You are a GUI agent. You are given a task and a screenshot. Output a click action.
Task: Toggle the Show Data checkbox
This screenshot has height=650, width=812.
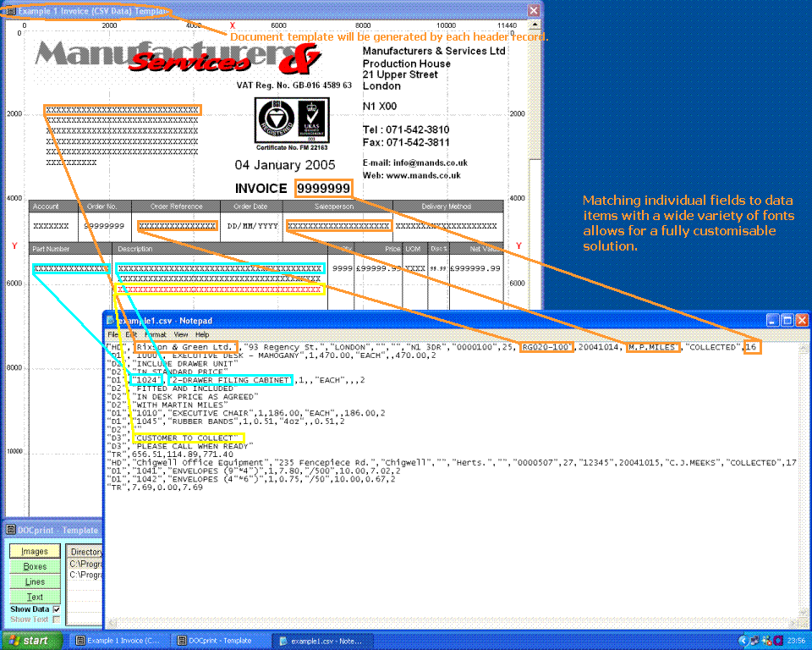point(57,609)
